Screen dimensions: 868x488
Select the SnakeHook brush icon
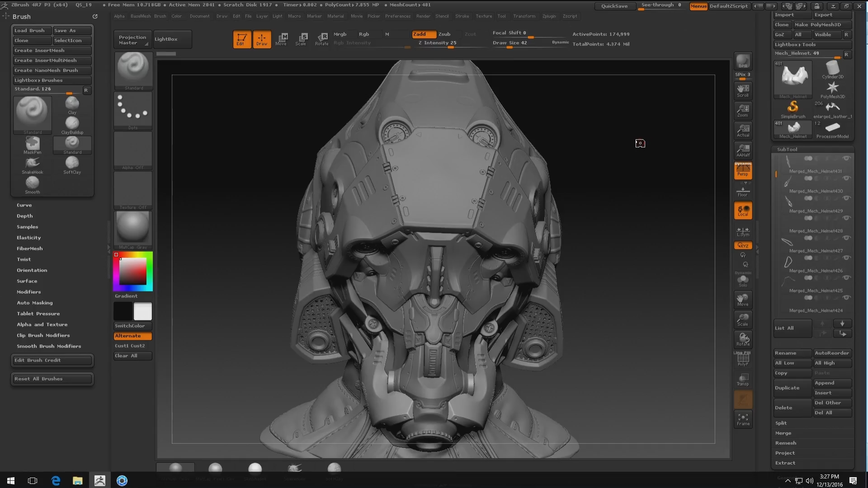[32, 164]
